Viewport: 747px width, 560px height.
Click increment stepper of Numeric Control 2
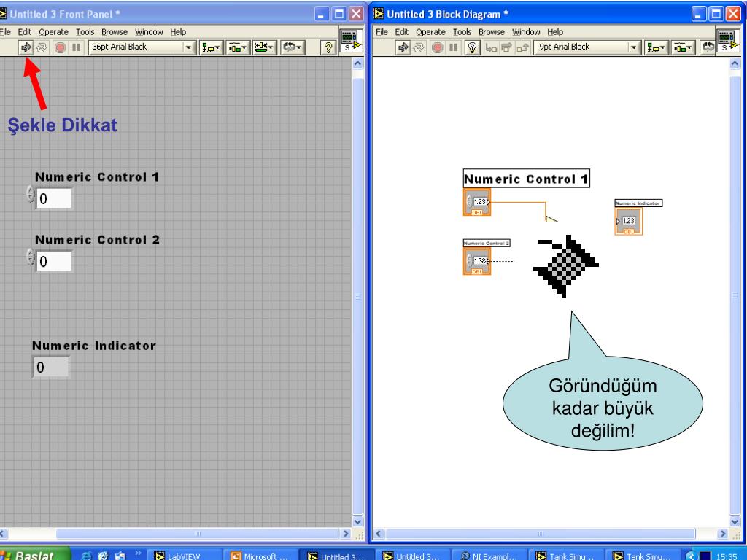[31, 253]
